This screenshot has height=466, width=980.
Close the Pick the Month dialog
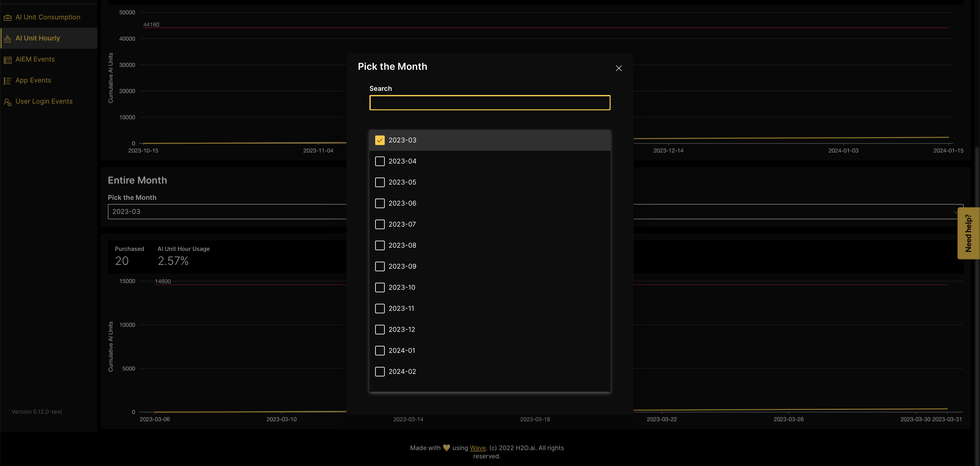pos(619,68)
